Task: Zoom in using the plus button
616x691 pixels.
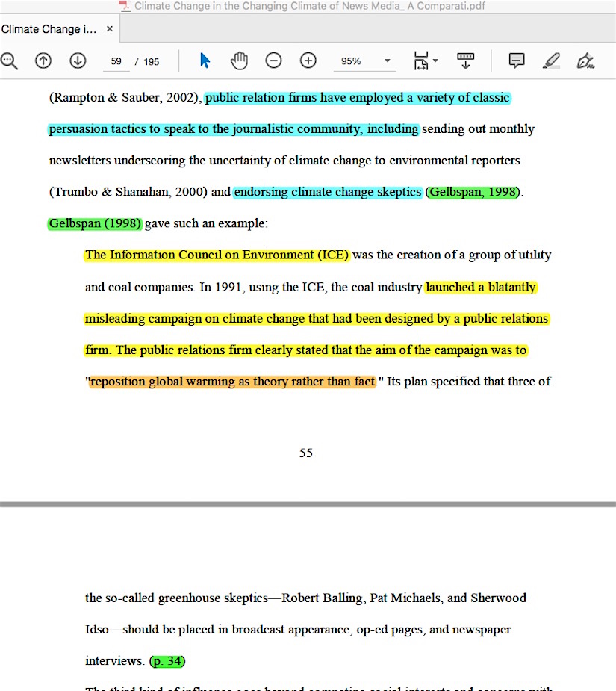Action: 308,61
